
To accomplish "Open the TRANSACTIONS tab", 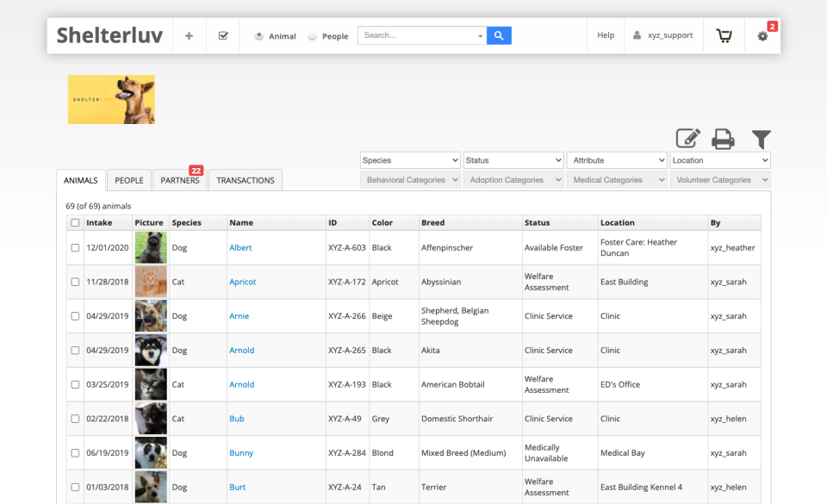I will tap(245, 180).
